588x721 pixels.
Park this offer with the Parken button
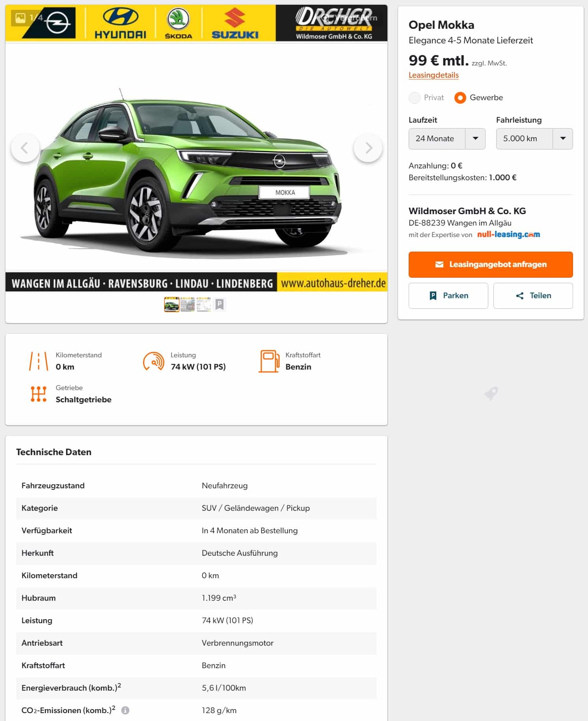(x=448, y=296)
